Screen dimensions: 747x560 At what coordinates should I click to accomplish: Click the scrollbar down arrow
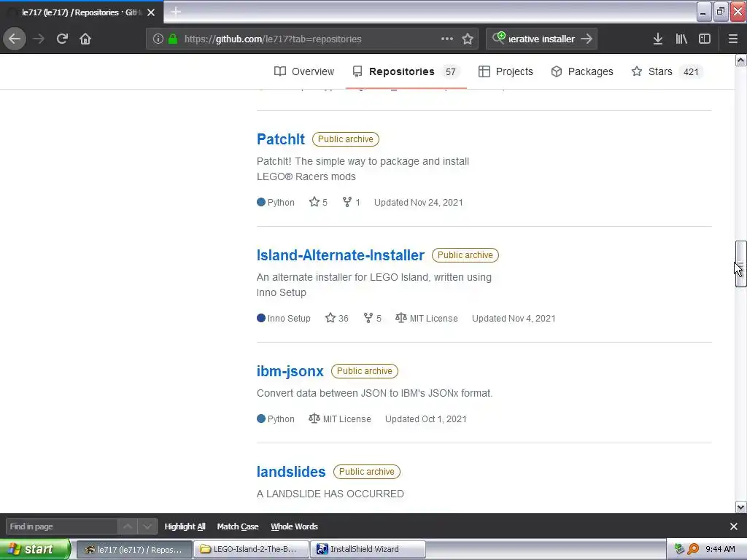pyautogui.click(x=740, y=507)
